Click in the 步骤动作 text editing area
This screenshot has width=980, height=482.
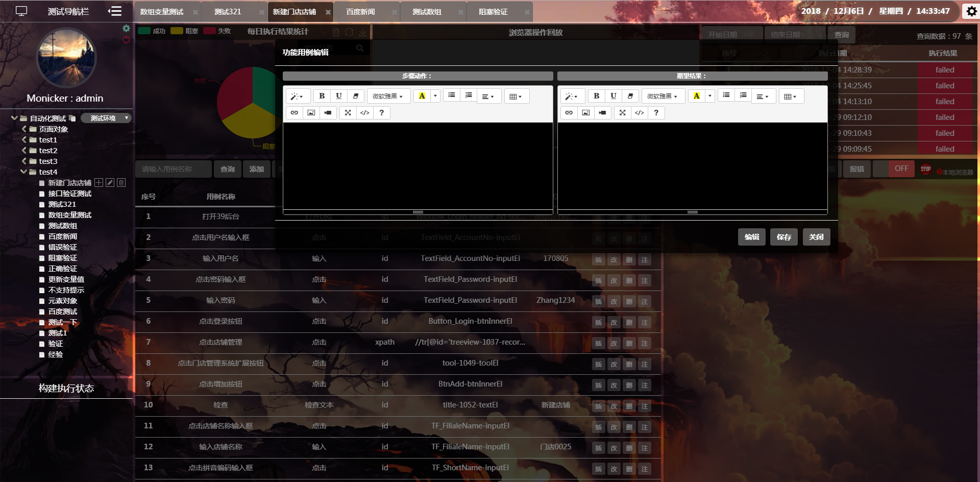(x=418, y=165)
